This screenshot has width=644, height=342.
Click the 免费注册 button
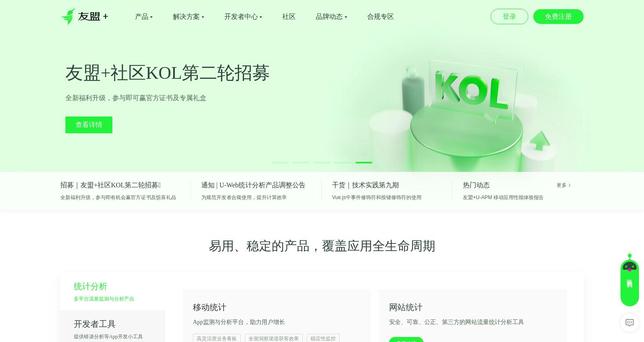tap(558, 17)
